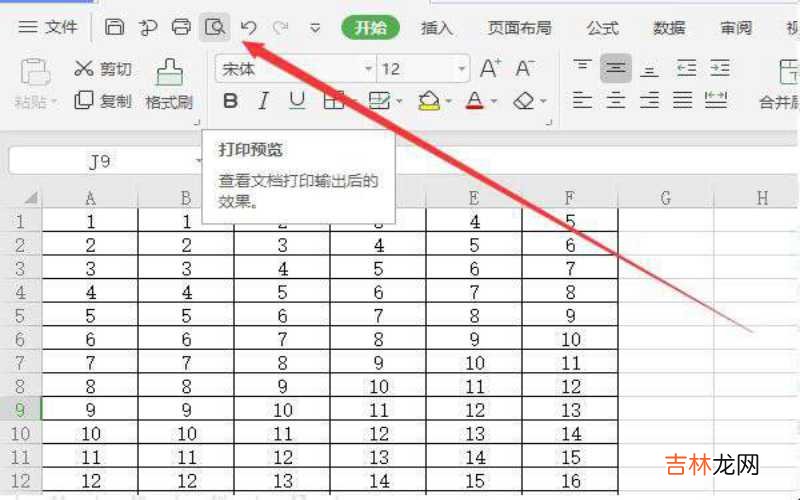This screenshot has width=800, height=500.
Task: Toggle Bottom vertical alignment
Action: [649, 69]
